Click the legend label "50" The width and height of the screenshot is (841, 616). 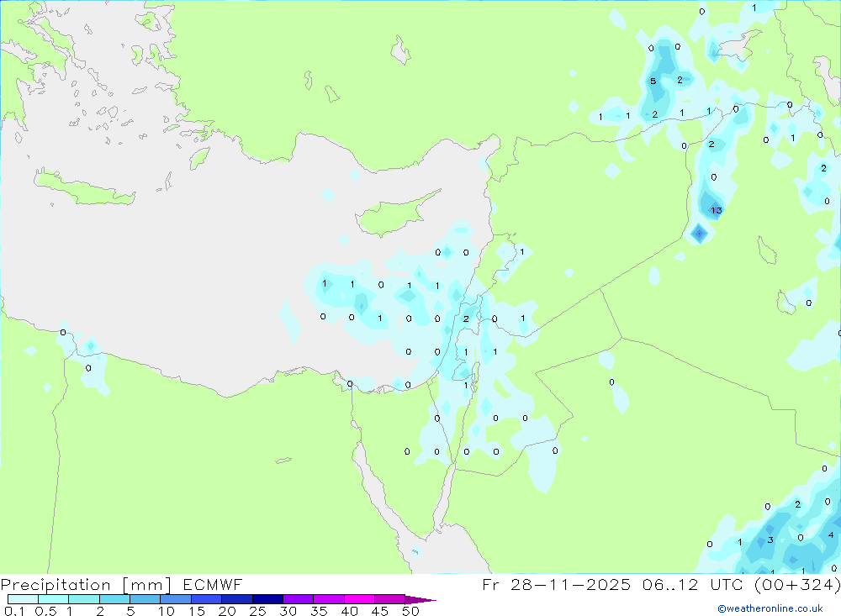pyautogui.click(x=411, y=611)
